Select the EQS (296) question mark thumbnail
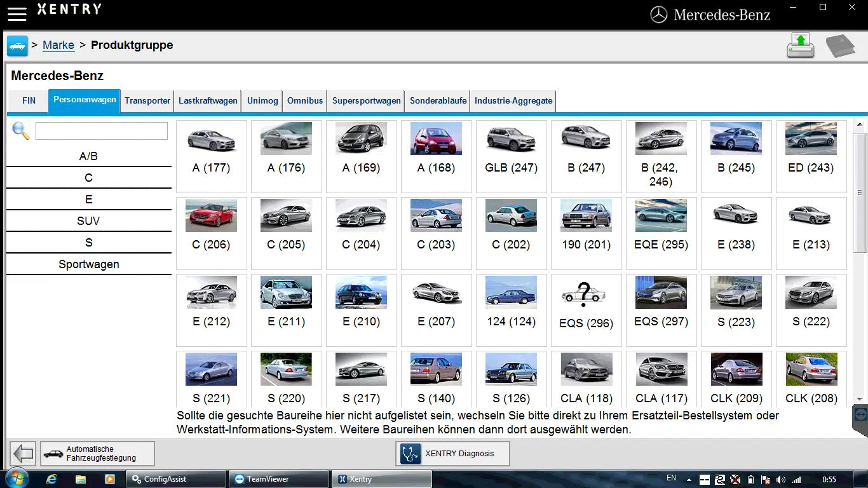Screen dimensions: 868x488 click(586, 292)
